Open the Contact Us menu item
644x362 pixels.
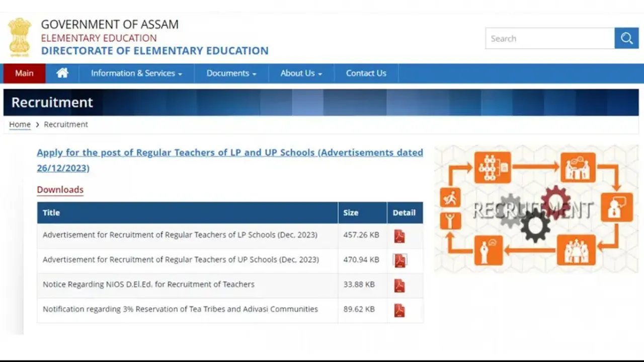tap(366, 73)
